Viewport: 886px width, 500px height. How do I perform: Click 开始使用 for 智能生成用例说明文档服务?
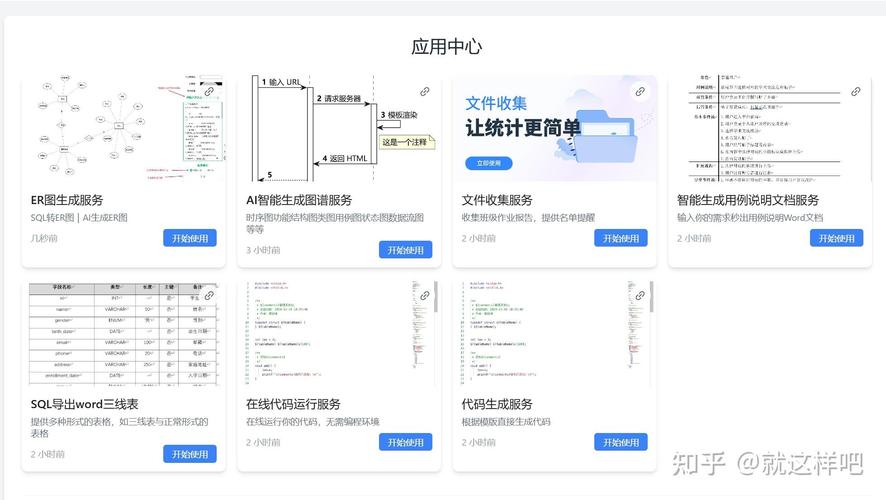click(837, 238)
